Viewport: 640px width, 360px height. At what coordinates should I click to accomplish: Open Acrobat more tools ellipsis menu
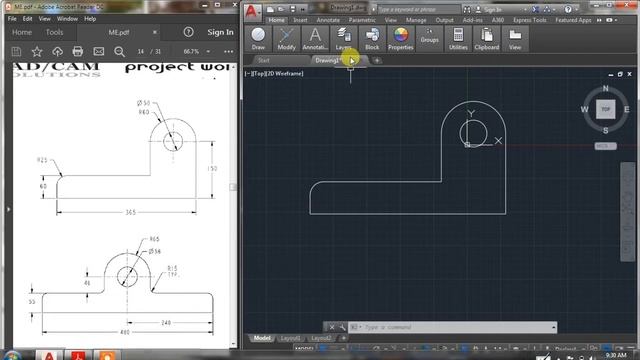[x=229, y=51]
